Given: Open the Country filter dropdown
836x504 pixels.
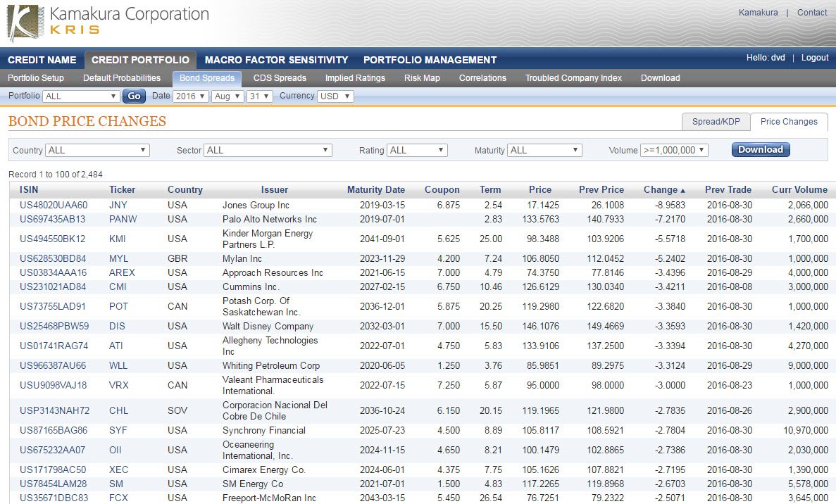Looking at the screenshot, I should tap(98, 150).
